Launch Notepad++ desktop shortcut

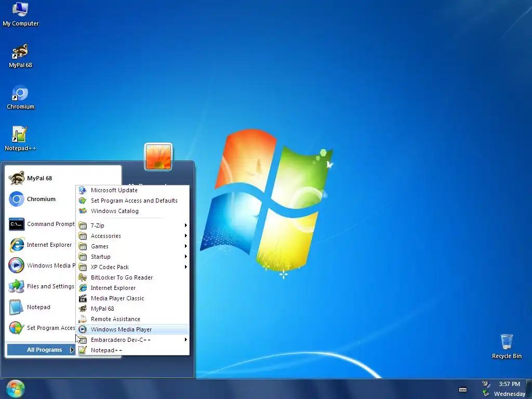tap(20, 138)
